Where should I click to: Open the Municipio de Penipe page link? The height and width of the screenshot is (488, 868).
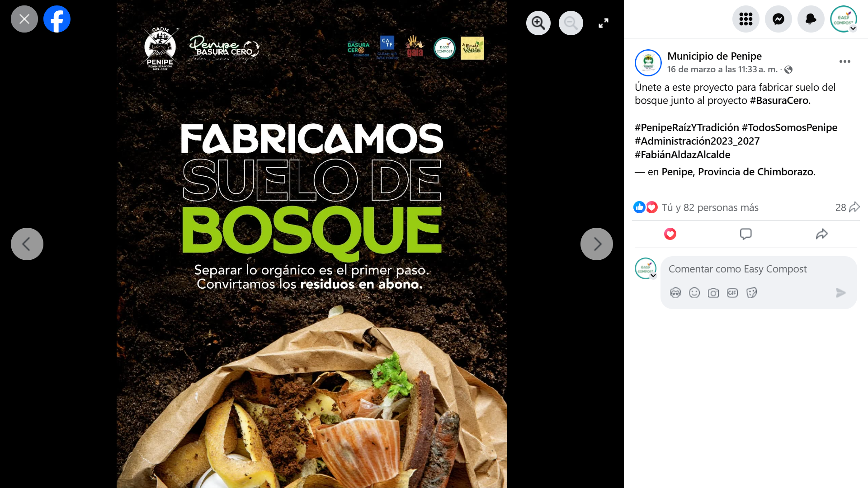[x=714, y=56]
